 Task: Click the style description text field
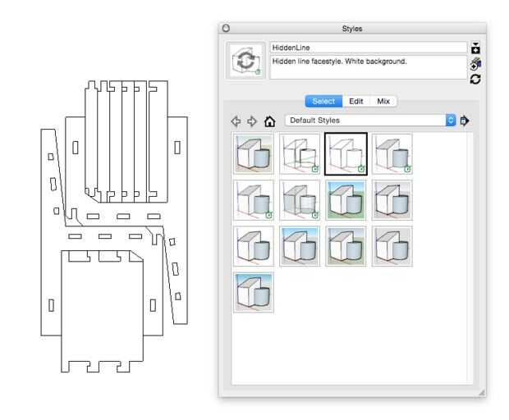pos(368,67)
